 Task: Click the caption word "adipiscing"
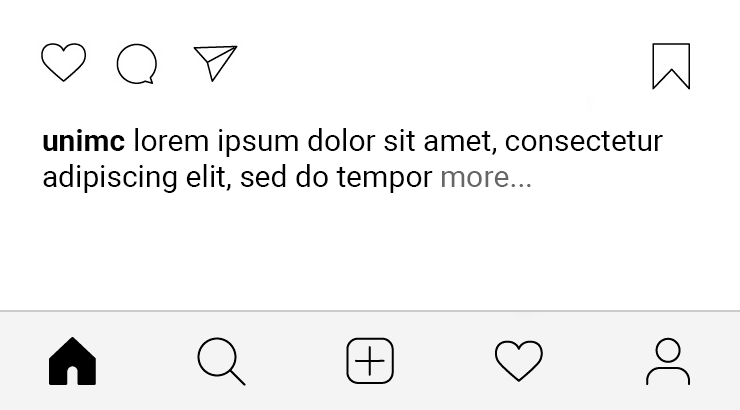coord(110,178)
